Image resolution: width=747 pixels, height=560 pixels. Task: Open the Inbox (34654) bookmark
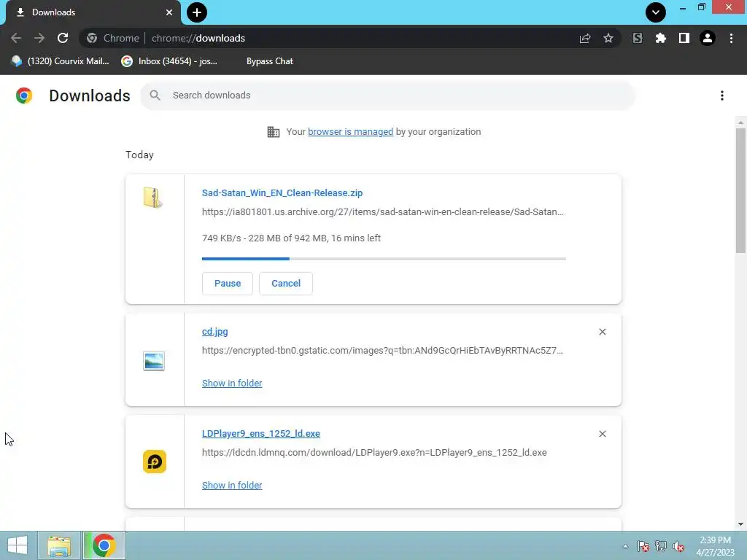pos(169,61)
